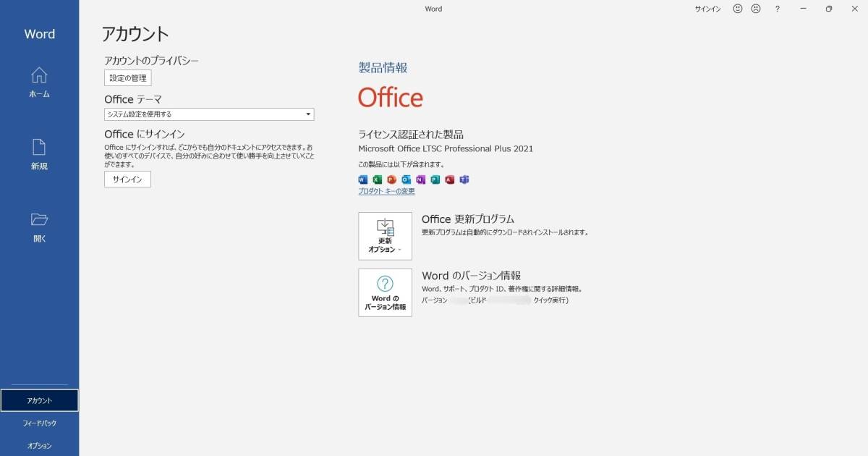
Task: Click the 製品情報 heading
Action: (x=383, y=68)
